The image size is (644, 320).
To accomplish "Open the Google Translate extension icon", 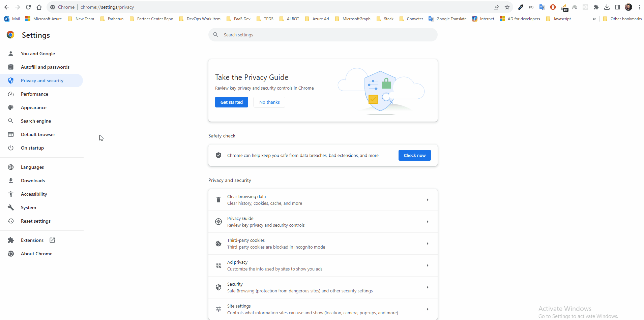I will 542,7.
